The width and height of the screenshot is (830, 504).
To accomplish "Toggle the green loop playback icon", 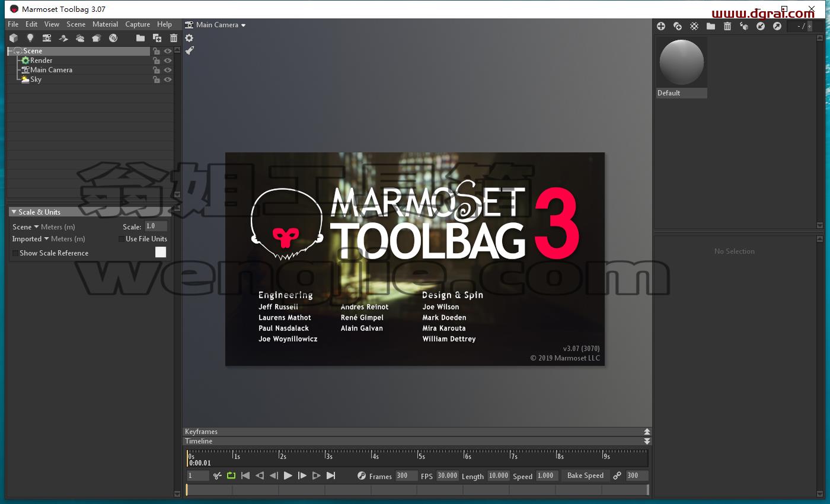I will 231,476.
